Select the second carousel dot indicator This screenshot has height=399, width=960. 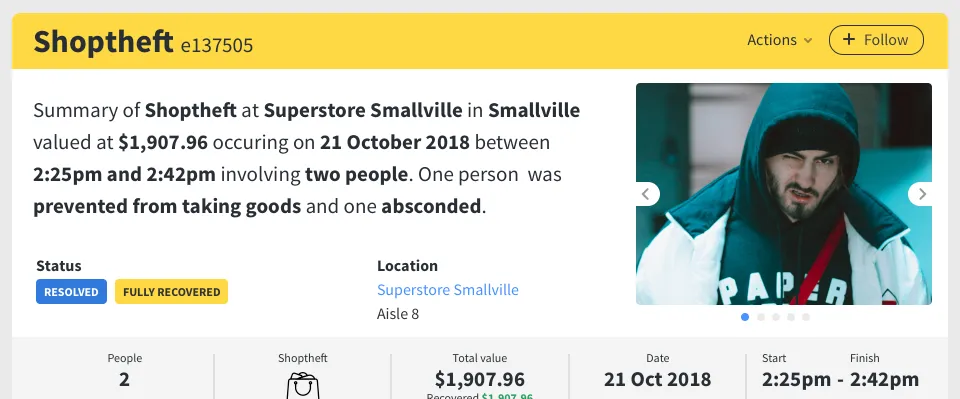(x=760, y=317)
